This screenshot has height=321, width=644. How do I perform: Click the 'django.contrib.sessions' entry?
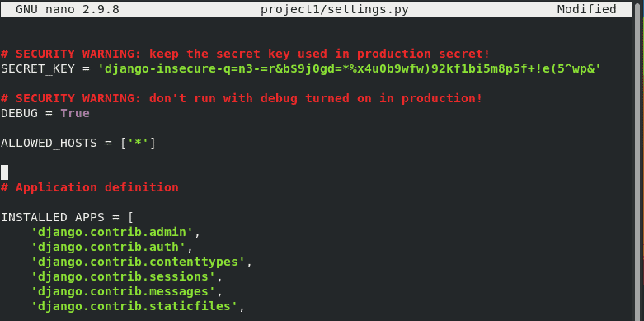click(123, 277)
